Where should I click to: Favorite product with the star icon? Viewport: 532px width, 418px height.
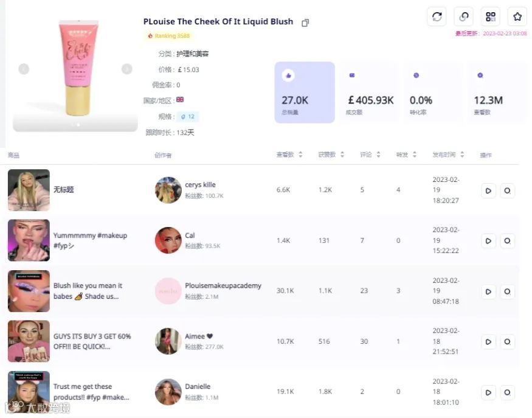(517, 16)
